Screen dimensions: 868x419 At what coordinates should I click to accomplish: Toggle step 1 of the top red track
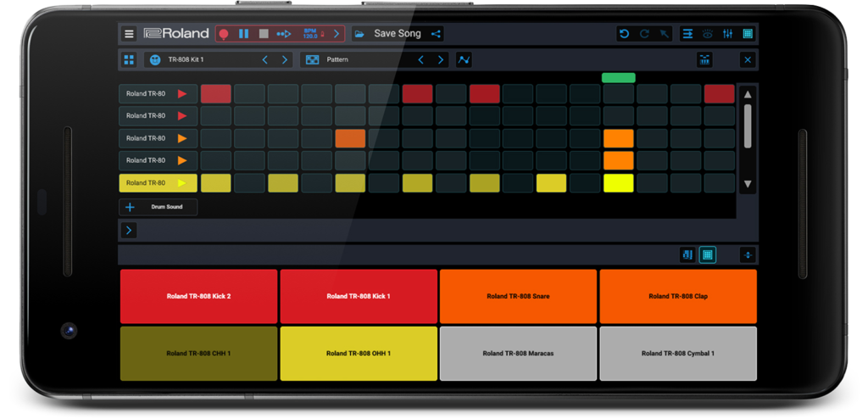pyautogui.click(x=216, y=93)
